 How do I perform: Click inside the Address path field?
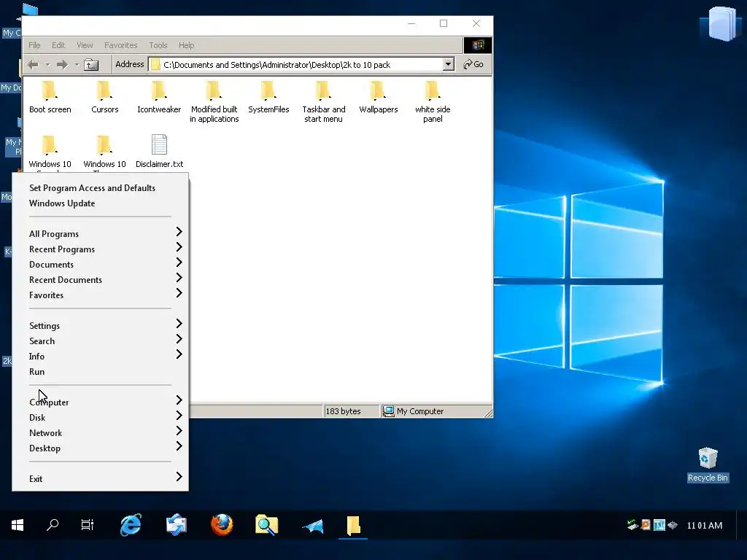click(295, 64)
